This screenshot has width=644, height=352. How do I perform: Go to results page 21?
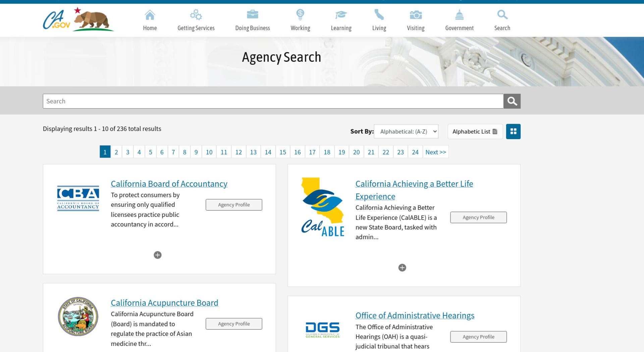pos(371,152)
